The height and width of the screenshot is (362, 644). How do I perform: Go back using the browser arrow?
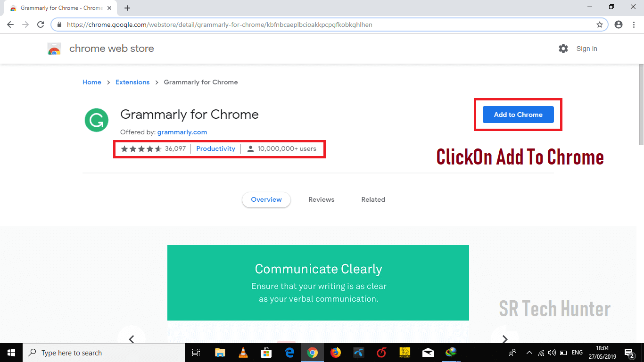coord(10,24)
